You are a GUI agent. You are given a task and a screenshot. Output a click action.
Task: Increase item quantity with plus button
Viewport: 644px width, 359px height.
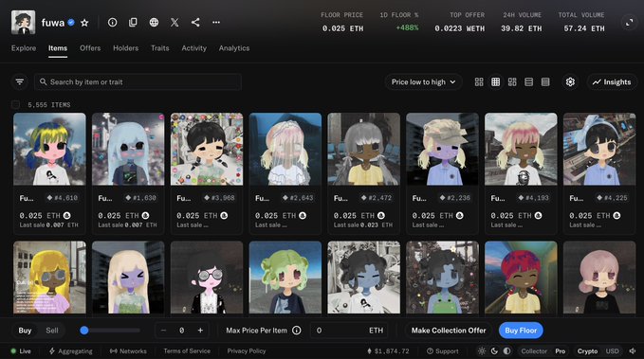[200, 331]
